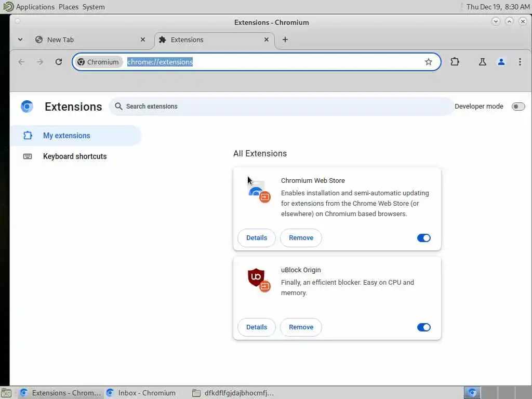Click the Chromium Web Store extension icon
532x399 pixels.
258,191
